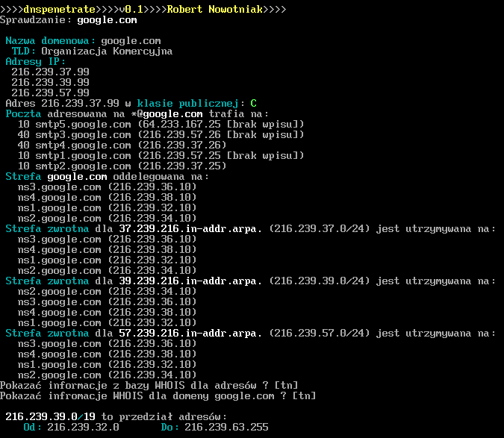Select the text "Organizacja Komercyjna"
Viewport: 504px width, 438px height.
point(107,51)
